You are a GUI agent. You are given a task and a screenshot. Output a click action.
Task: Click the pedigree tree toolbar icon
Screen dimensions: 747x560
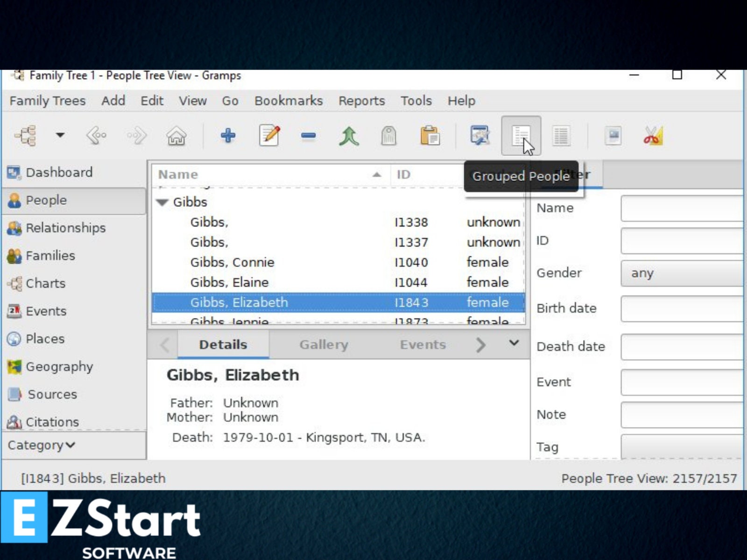(x=26, y=136)
